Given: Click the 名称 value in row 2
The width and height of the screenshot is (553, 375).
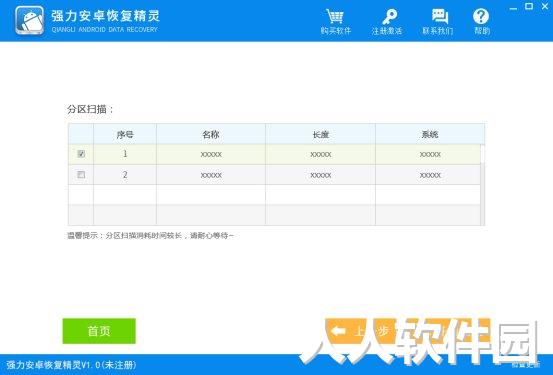Looking at the screenshot, I should [211, 175].
